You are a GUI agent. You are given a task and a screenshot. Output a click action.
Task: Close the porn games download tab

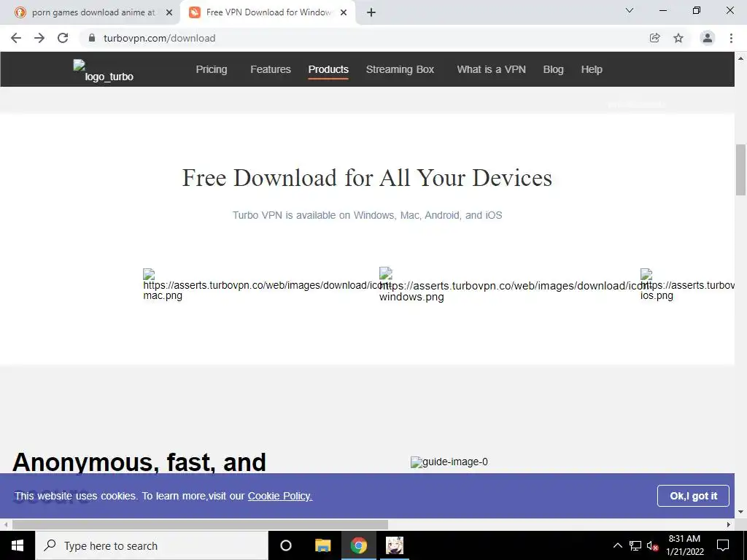(169, 12)
